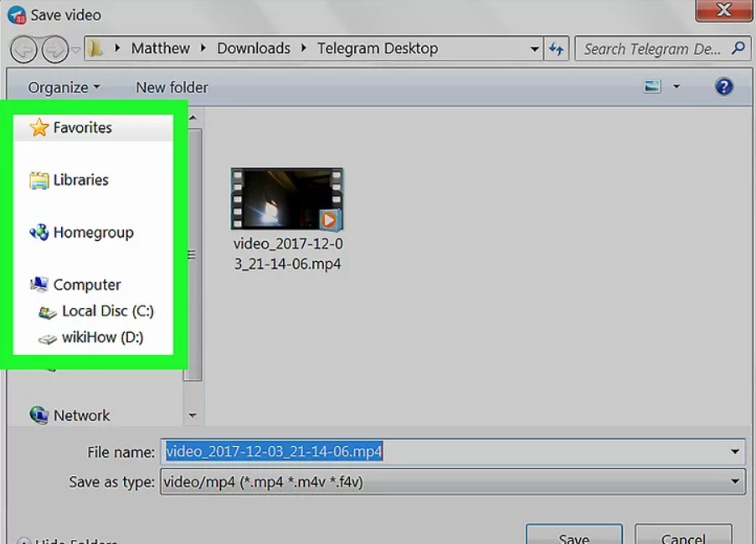The image size is (756, 544).
Task: Click the Network icon in the sidebar
Action: coord(39,415)
